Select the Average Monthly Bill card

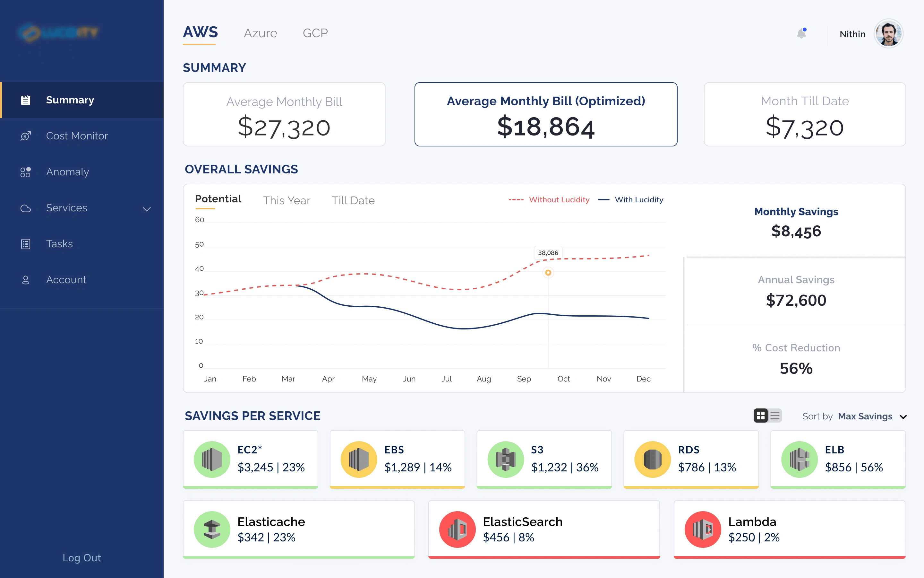coord(284,114)
